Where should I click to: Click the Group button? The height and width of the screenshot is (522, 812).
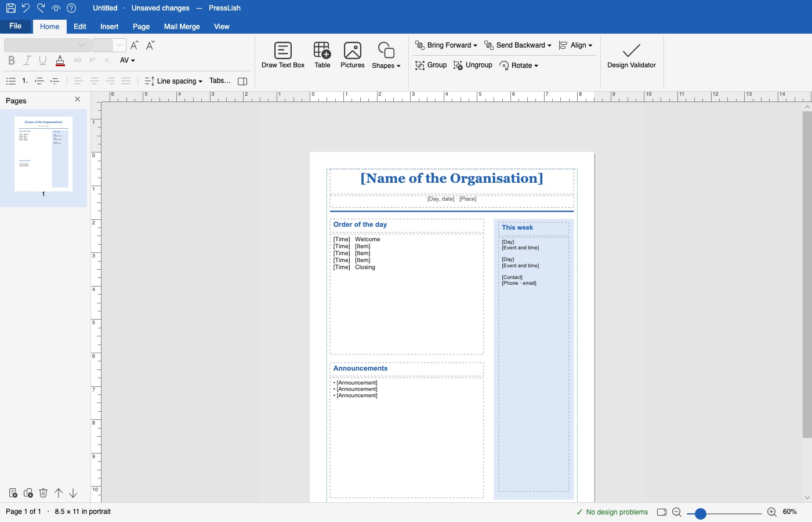[x=431, y=66]
